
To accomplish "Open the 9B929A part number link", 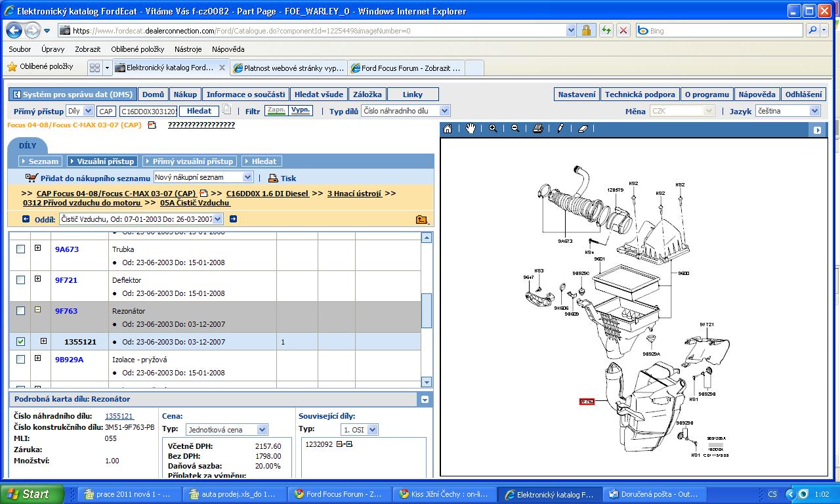I will 69,360.
